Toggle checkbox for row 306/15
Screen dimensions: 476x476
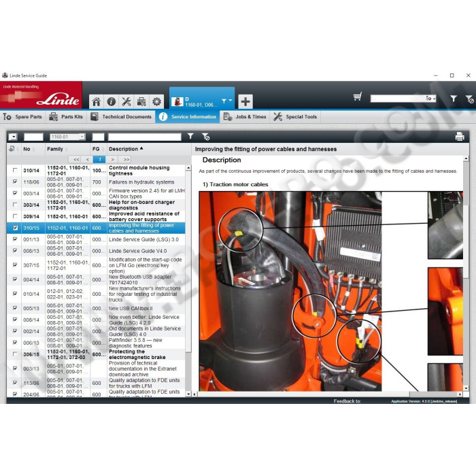(x=15, y=354)
